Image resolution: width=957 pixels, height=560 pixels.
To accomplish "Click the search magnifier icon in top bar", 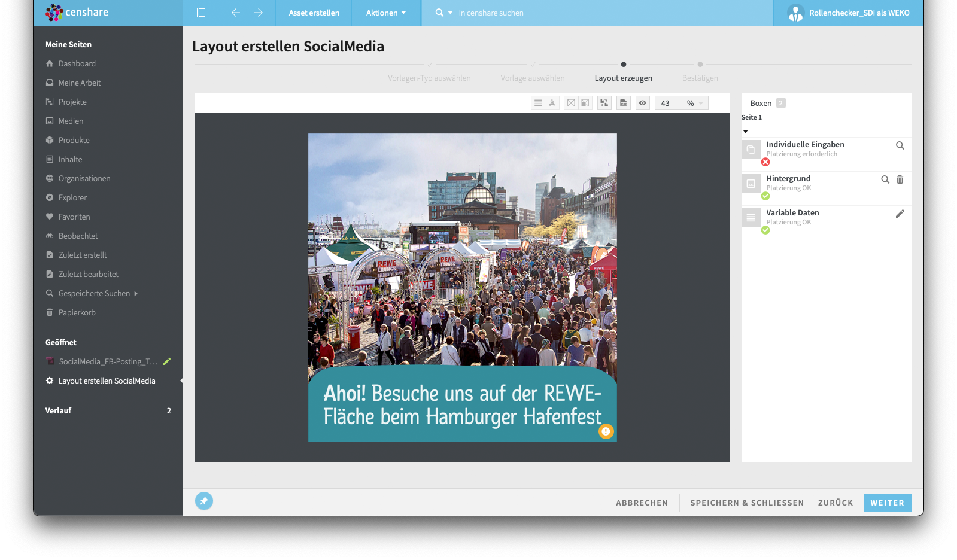I will click(x=440, y=13).
